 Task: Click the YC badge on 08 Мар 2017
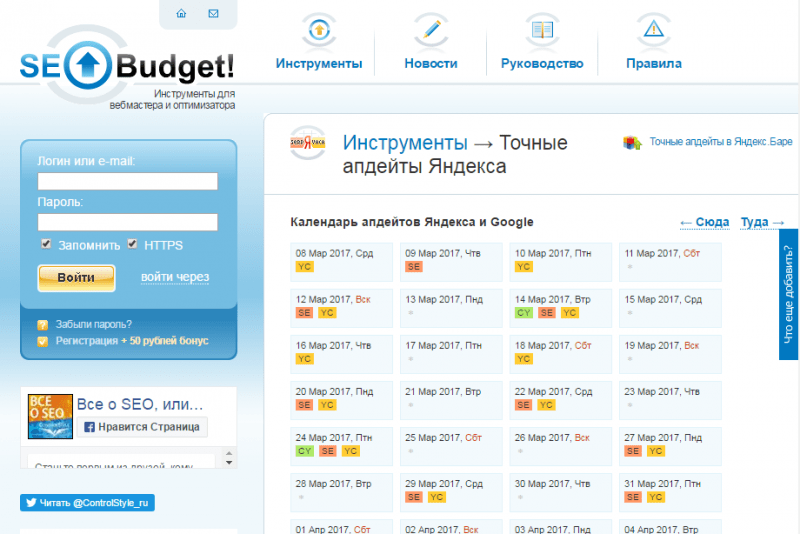304,266
